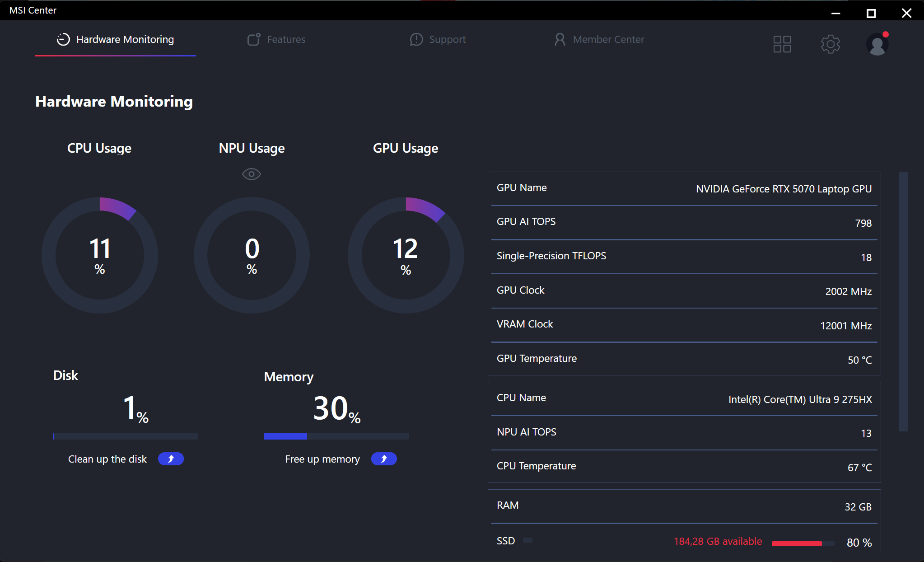Toggle NPU Usage visibility eye icon
924x562 pixels.
[252, 174]
